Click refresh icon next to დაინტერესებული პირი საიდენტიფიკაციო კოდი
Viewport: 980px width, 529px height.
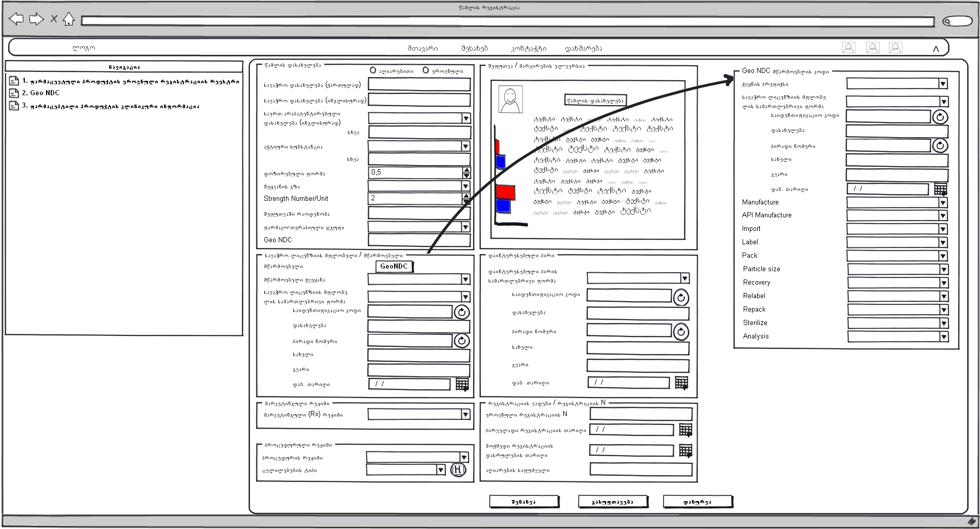tap(681, 298)
